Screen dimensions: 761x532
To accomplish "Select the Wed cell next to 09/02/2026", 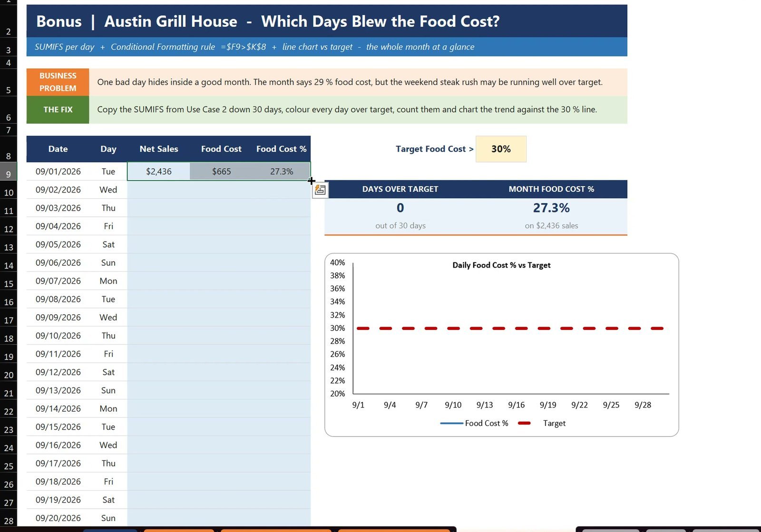I will [x=108, y=190].
